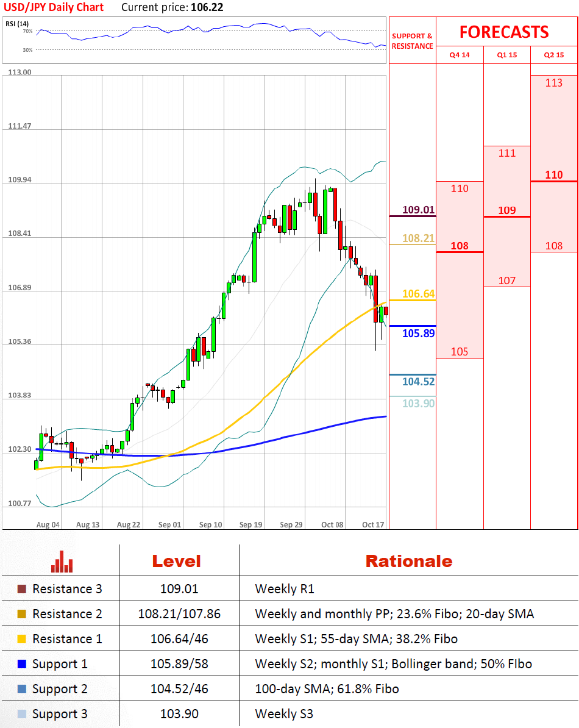The width and height of the screenshot is (579, 728).
Task: Click the 102.30 price axis label
Action: 20,449
